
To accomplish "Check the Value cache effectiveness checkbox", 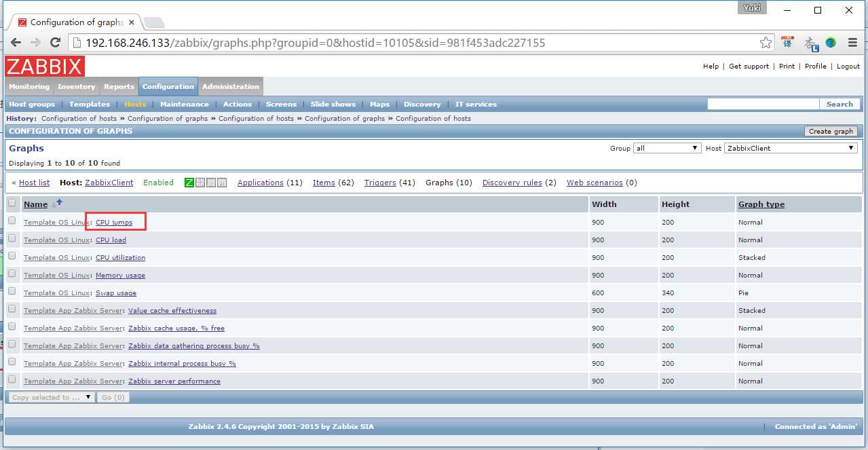I will coord(12,309).
